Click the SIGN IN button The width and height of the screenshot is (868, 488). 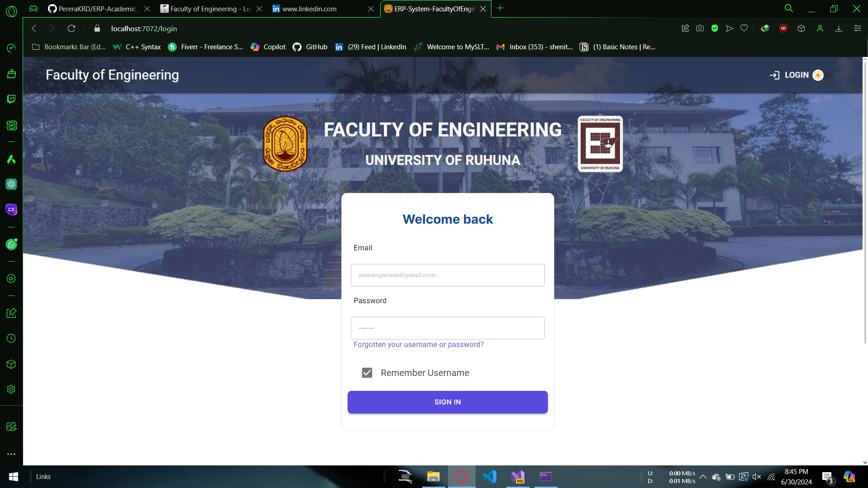coord(448,402)
